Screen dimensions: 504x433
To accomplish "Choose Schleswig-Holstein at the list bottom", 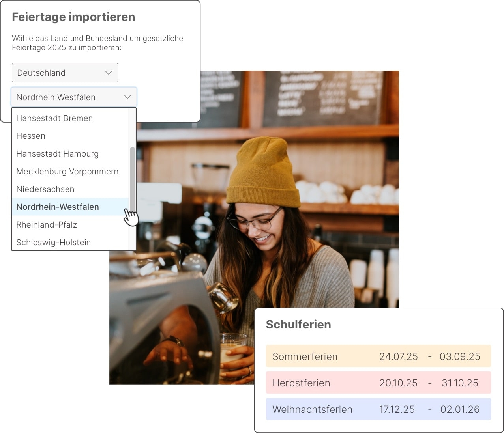I will click(x=53, y=243).
